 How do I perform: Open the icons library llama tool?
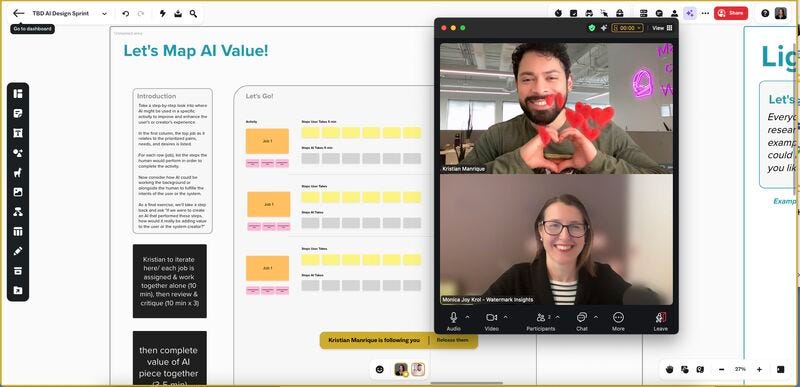click(x=18, y=172)
